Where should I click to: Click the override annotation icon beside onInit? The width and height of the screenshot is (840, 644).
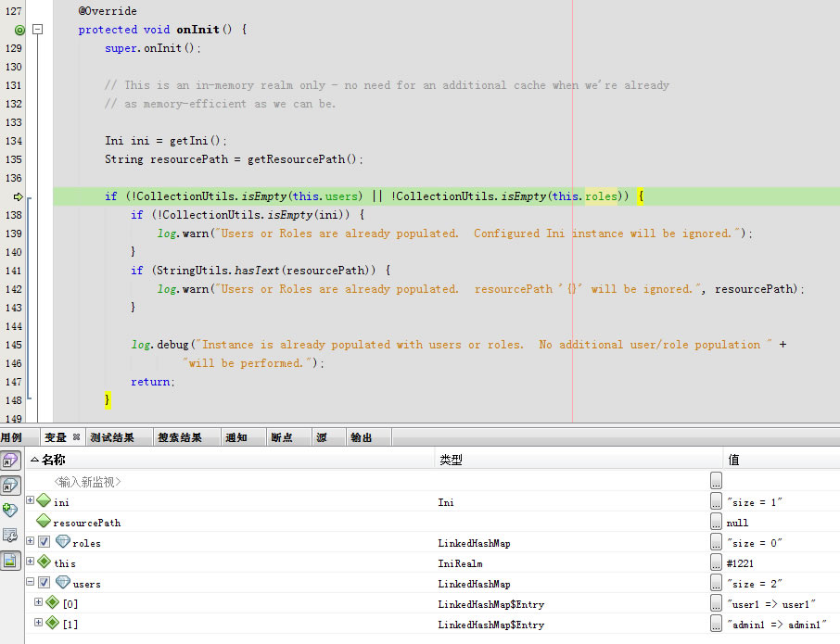click(19, 30)
